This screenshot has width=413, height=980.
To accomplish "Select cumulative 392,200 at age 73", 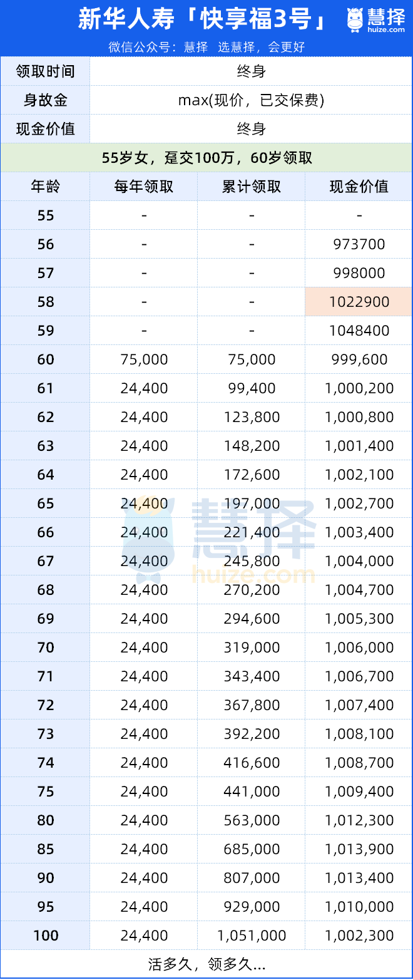I will tap(252, 734).
